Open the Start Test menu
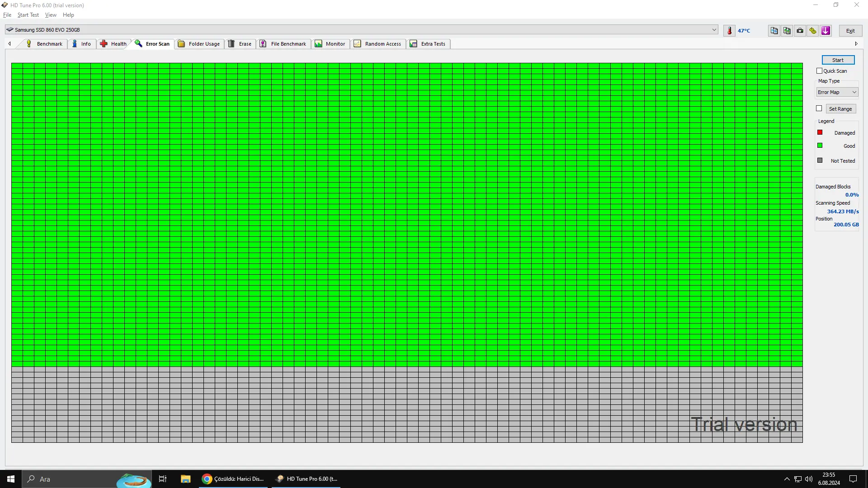Image resolution: width=868 pixels, height=488 pixels. coord(28,15)
